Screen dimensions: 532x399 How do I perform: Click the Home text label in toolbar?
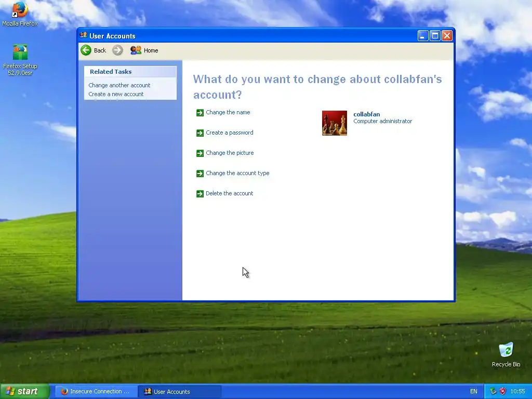[x=151, y=50]
